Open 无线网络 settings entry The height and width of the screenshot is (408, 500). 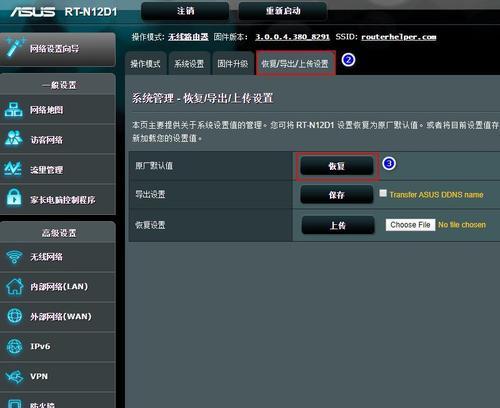point(58,257)
